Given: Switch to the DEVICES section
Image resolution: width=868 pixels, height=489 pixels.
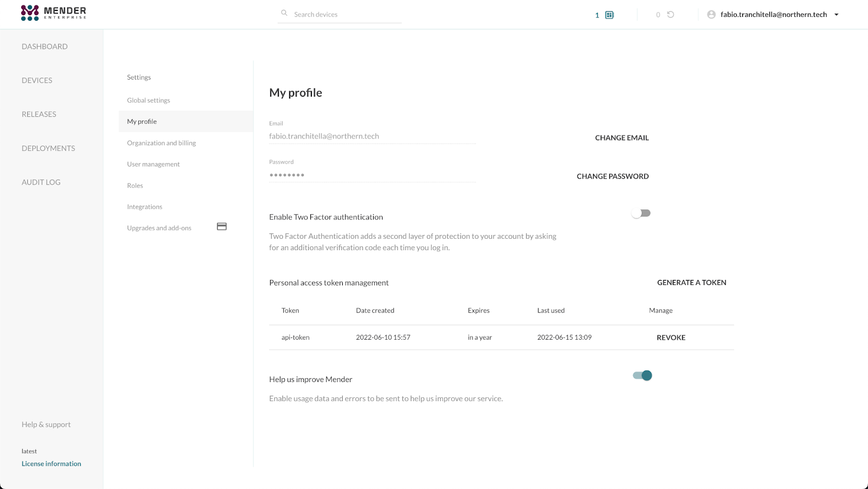Looking at the screenshot, I should point(36,80).
